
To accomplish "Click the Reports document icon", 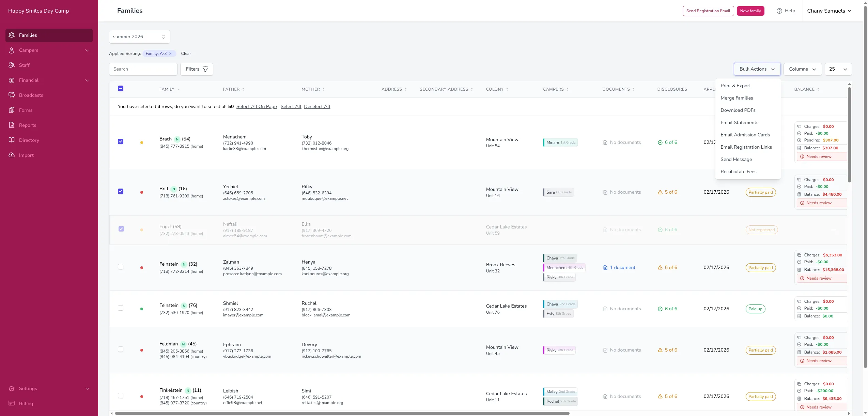I will pyautogui.click(x=12, y=125).
